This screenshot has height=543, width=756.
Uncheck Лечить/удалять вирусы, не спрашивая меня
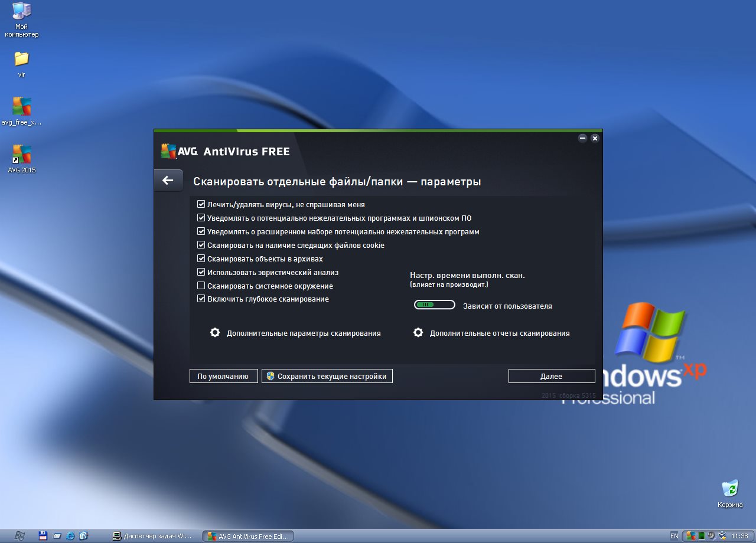point(201,204)
